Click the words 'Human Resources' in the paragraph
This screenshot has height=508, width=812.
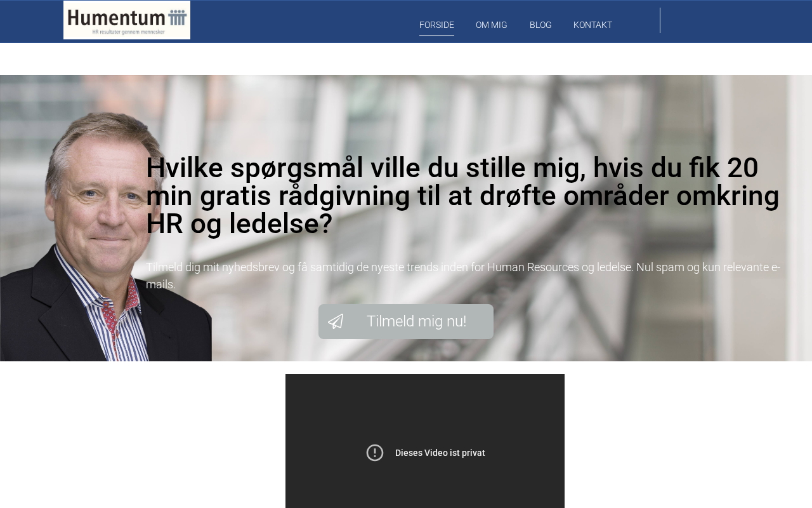click(532, 267)
